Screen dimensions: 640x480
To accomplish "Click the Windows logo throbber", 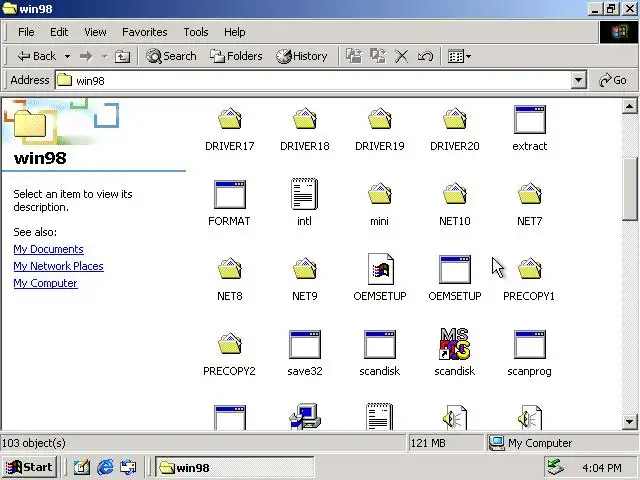I will 619,32.
